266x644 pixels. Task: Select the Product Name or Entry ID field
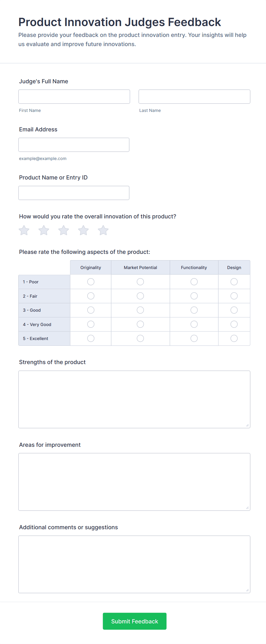74,193
